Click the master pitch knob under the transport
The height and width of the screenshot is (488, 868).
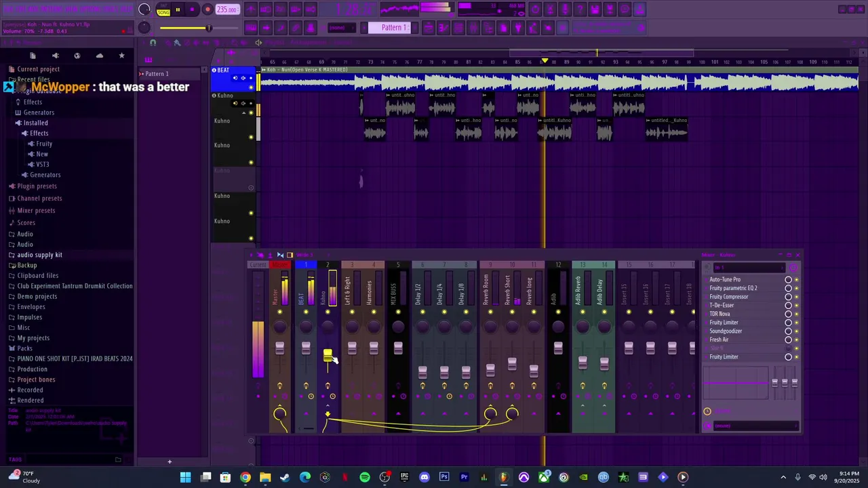pos(144,27)
